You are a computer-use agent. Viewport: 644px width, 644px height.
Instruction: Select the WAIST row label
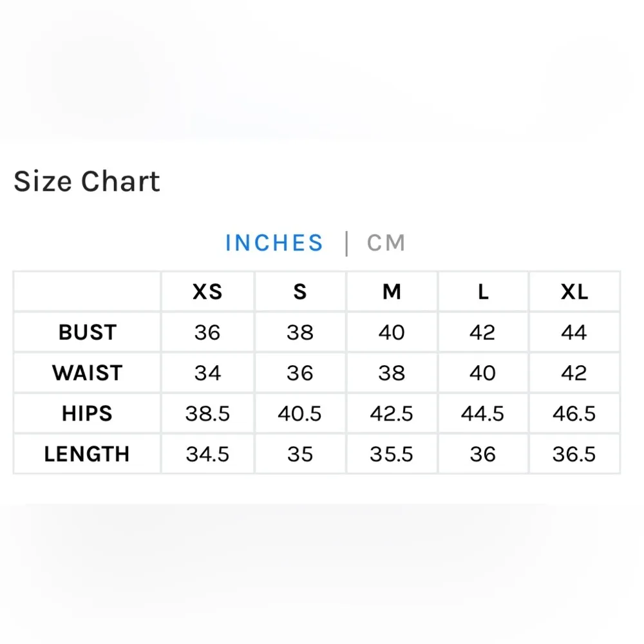pos(88,373)
